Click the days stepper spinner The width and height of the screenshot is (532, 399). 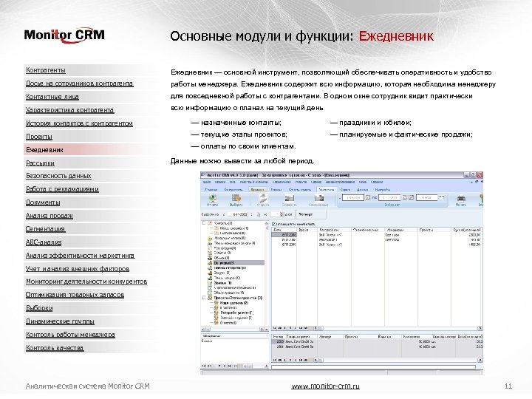282,214
